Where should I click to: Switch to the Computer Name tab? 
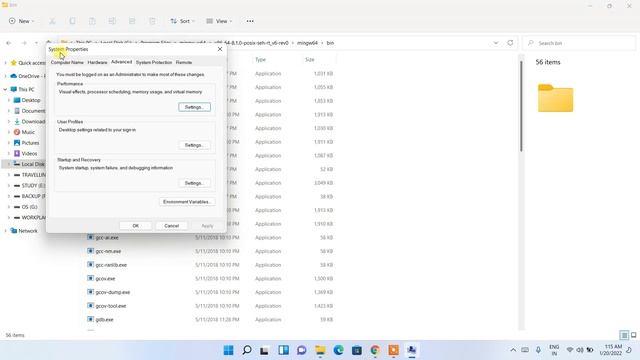[67, 62]
